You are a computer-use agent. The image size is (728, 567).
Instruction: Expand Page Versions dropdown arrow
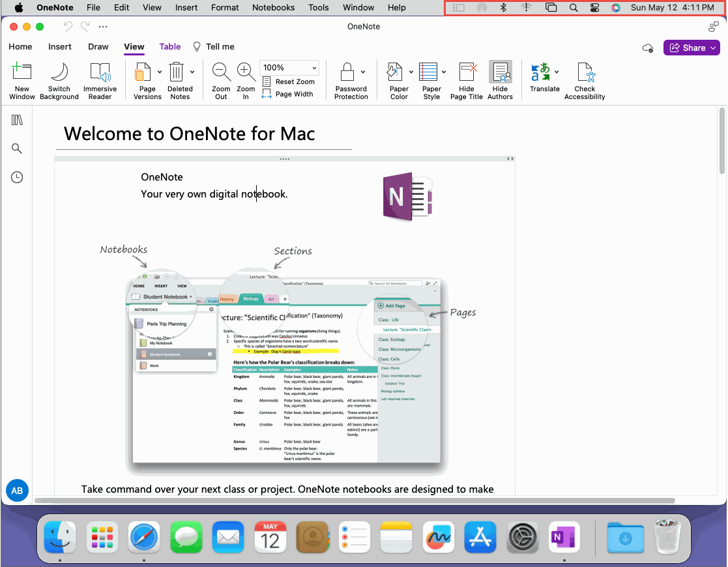click(160, 72)
